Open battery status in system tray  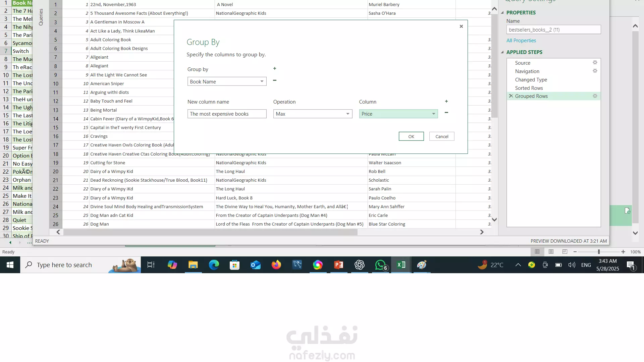click(558, 265)
